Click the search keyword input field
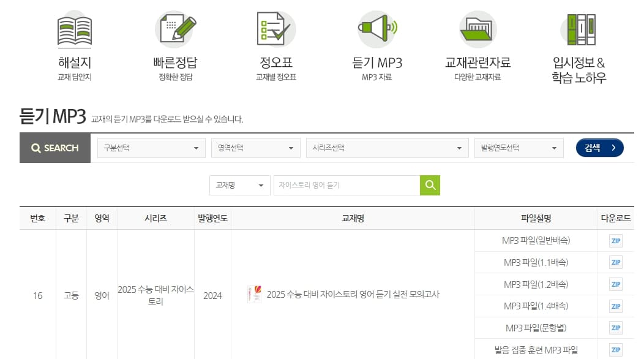This screenshot has width=644, height=359. pyautogui.click(x=349, y=185)
